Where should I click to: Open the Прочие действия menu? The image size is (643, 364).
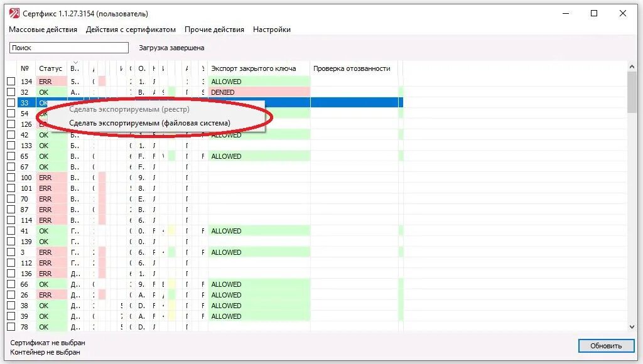click(x=214, y=29)
